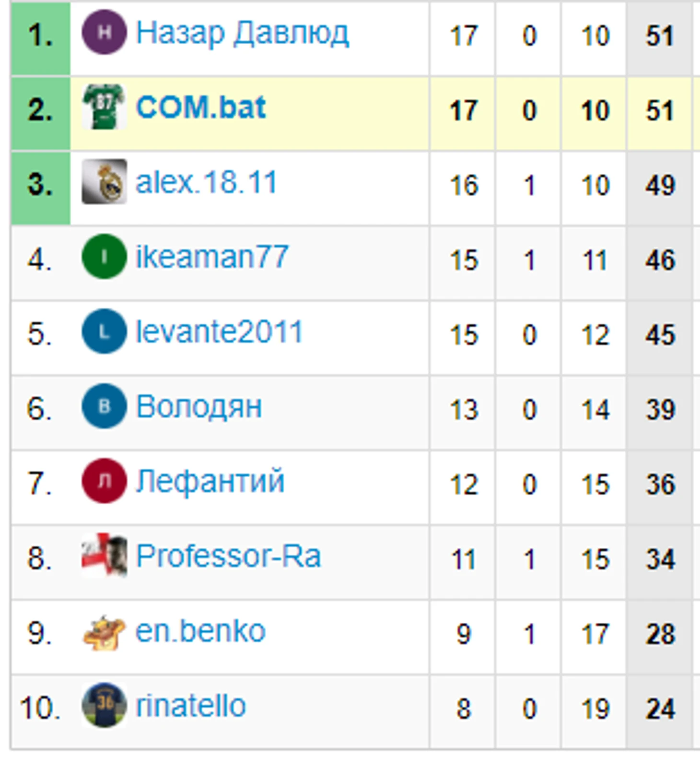Open the Professor-Ra profile link
Screen dimensions: 700x757
coord(228,556)
